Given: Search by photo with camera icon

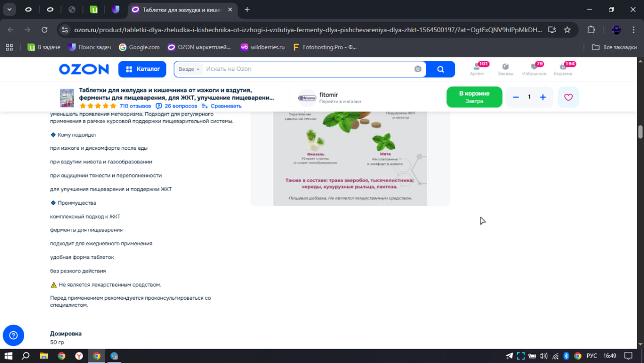Looking at the screenshot, I should 418,69.
